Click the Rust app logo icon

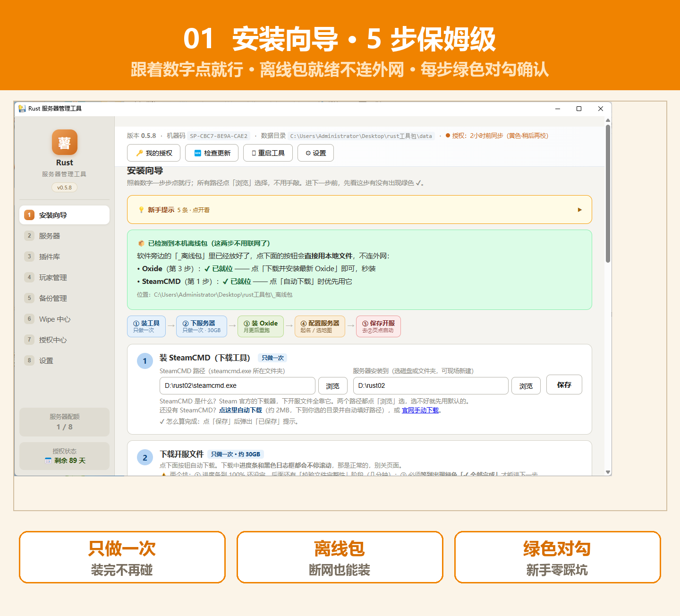coord(65,142)
